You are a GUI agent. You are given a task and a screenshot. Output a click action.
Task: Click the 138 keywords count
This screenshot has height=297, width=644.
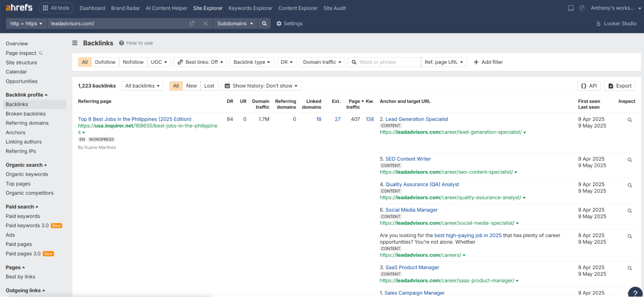tap(370, 119)
